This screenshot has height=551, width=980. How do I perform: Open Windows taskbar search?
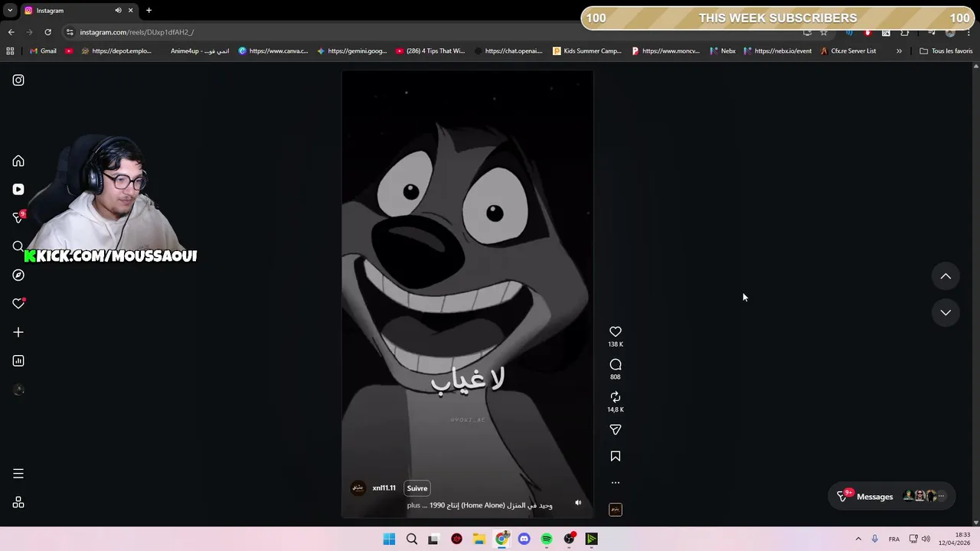(412, 540)
